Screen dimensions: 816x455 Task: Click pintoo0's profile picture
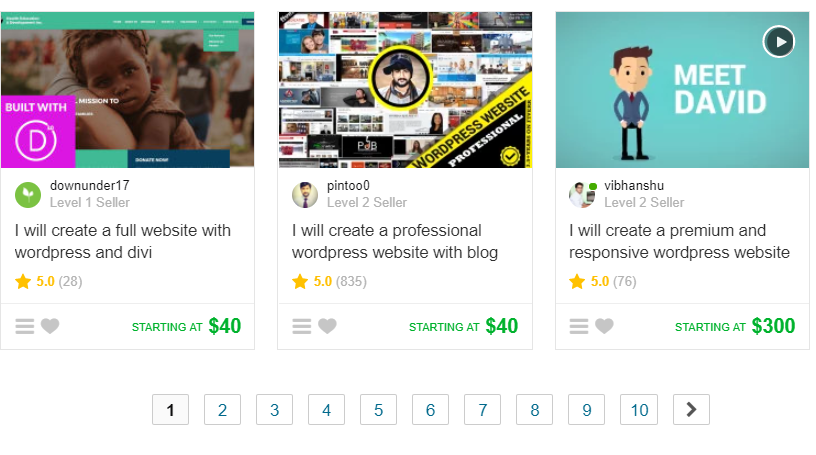point(305,195)
